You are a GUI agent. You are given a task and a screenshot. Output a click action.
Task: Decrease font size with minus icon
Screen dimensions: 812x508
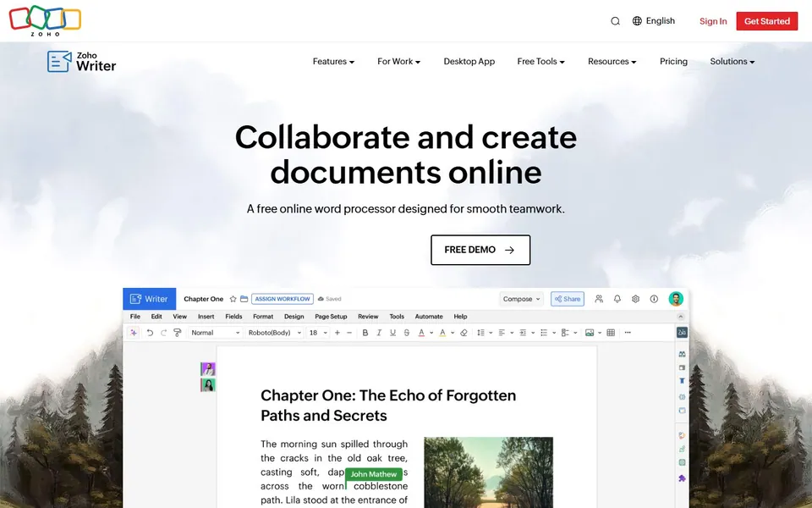349,333
